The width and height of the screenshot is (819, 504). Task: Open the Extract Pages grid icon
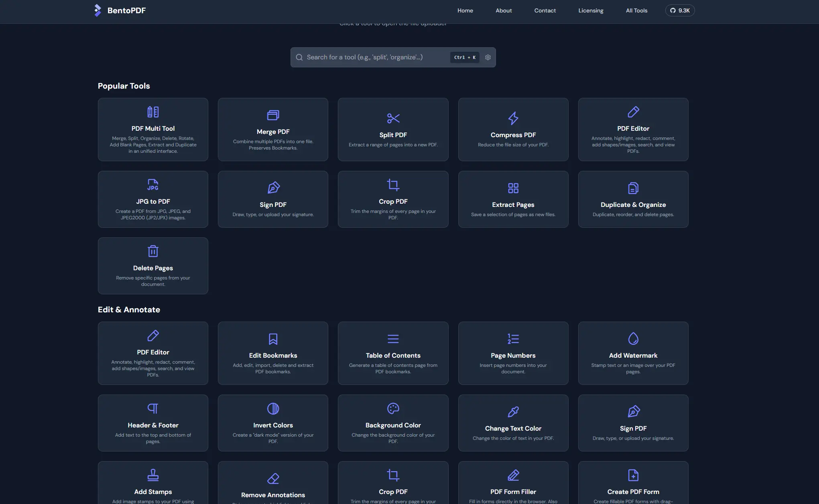[513, 188]
